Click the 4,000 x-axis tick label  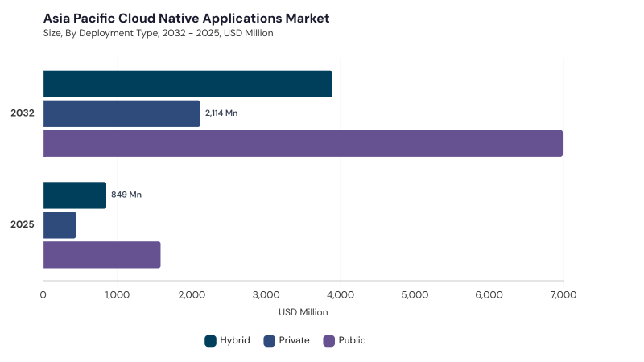point(341,294)
